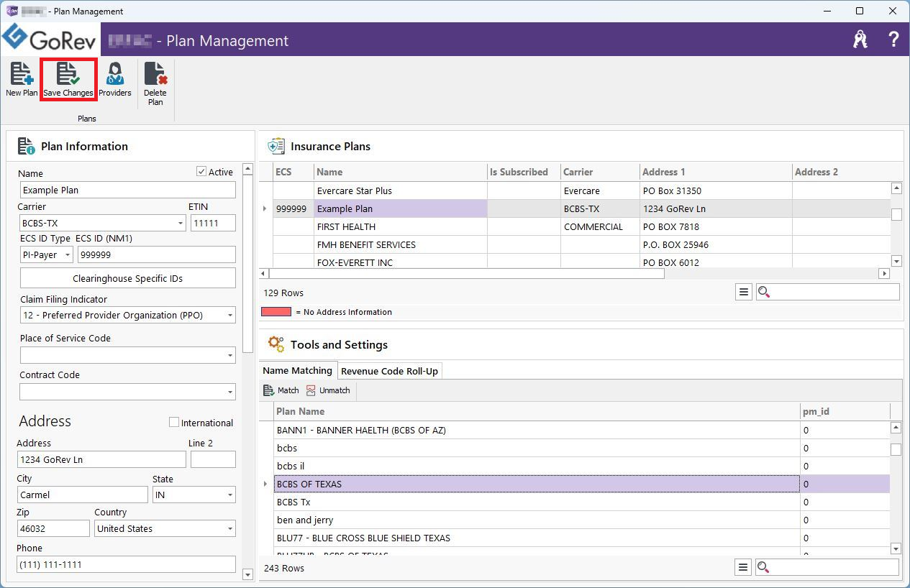Open the ECS ID Type dropdown
This screenshot has width=910, height=588.
click(x=68, y=254)
